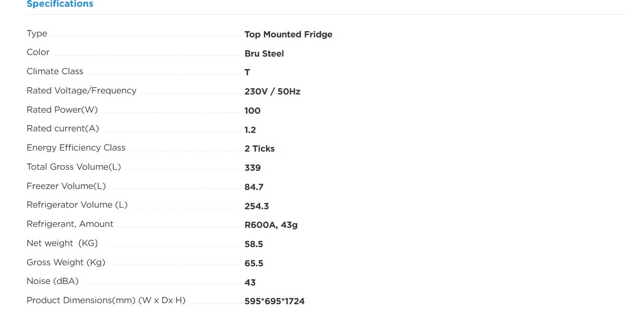The height and width of the screenshot is (312, 644).
Task: Select the R600A, 43g refrigerant value
Action: pyautogui.click(x=271, y=225)
